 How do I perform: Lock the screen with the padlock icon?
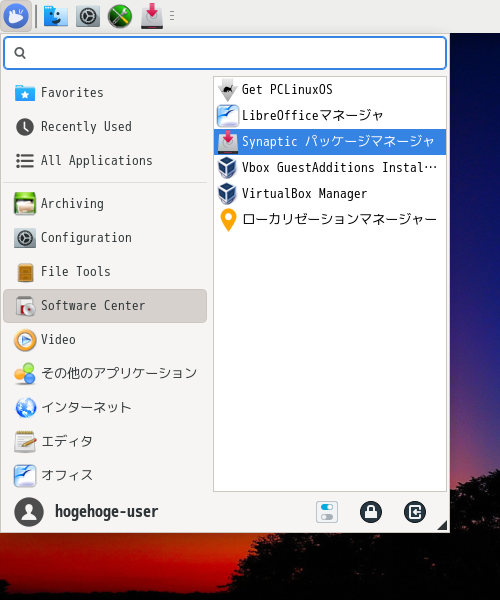tap(371, 512)
